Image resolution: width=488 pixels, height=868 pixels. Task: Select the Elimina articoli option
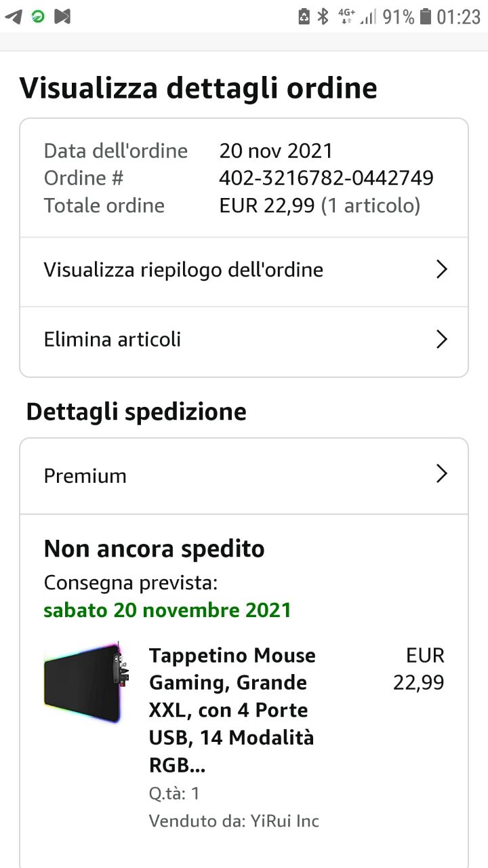point(113,339)
